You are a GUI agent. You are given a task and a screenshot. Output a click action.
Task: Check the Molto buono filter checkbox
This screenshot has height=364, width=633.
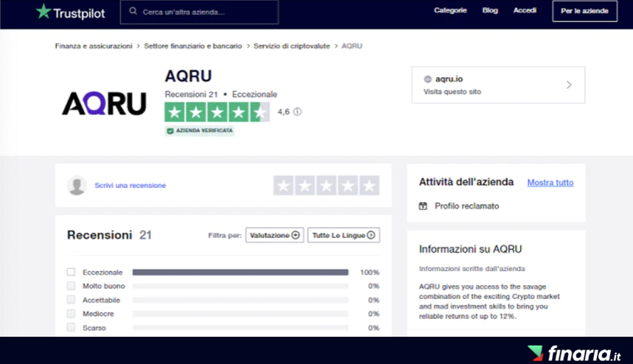click(x=71, y=286)
